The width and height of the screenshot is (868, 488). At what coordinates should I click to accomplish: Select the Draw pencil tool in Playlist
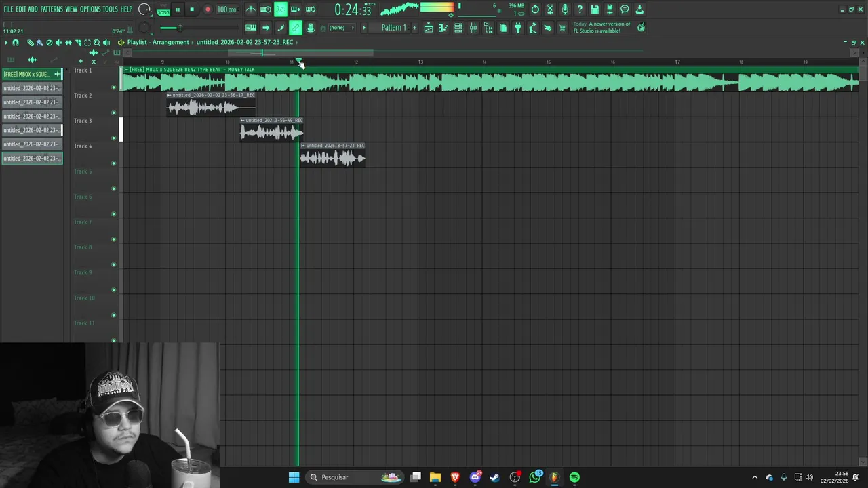[x=31, y=42]
